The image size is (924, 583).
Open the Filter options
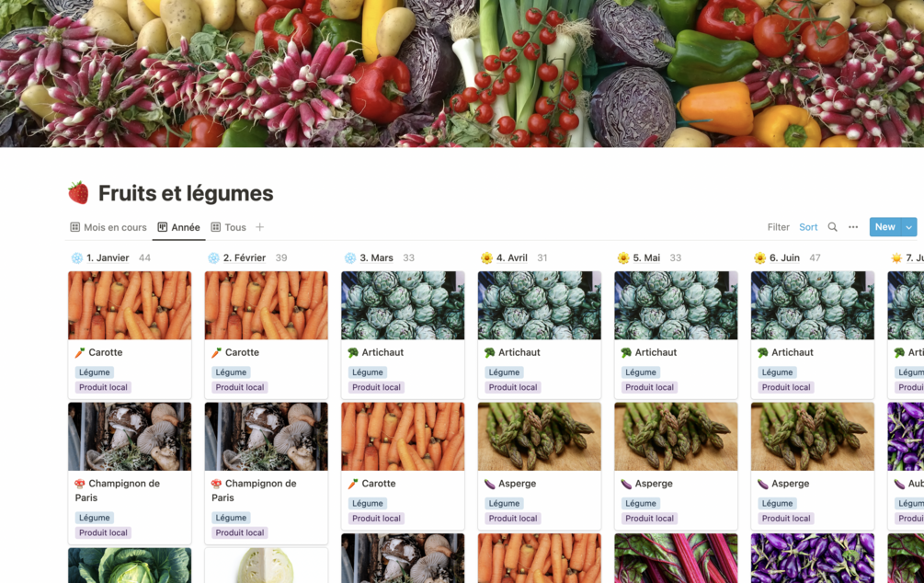pyautogui.click(x=778, y=227)
